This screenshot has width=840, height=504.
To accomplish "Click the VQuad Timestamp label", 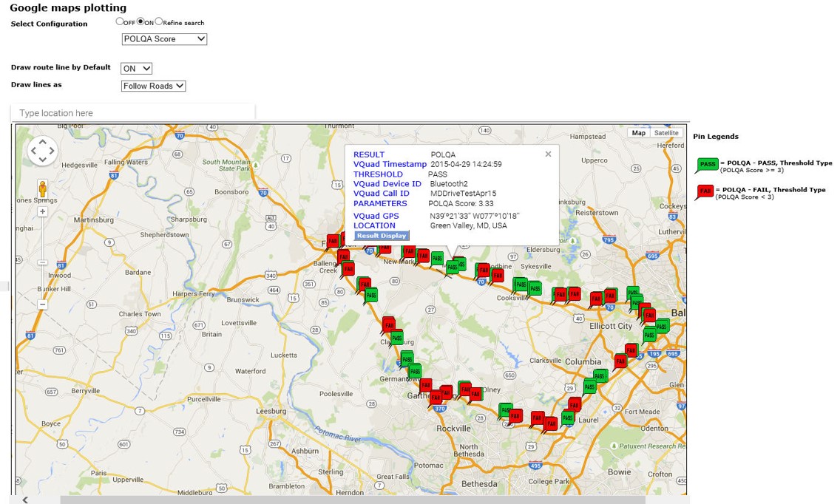I will tap(390, 165).
